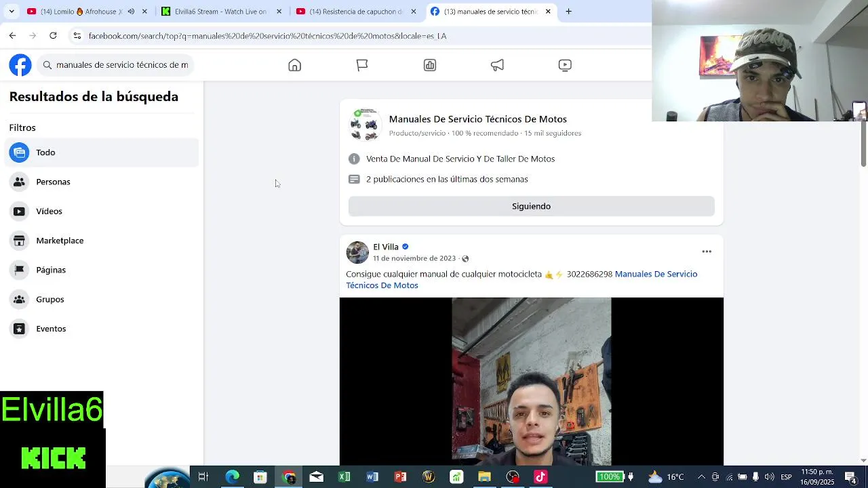Screen dimensions: 868x488
Task: Open the W gold circle taskbar app
Action: tap(429, 477)
